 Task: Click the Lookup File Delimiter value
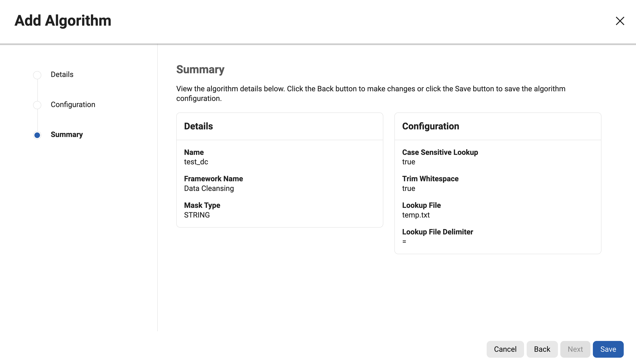point(404,241)
